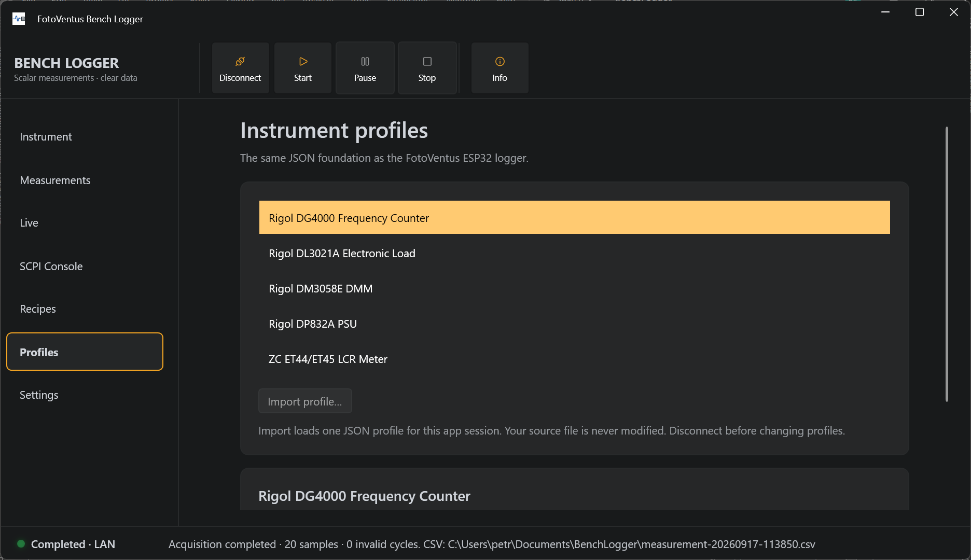Open Settings from the sidebar

(85, 395)
